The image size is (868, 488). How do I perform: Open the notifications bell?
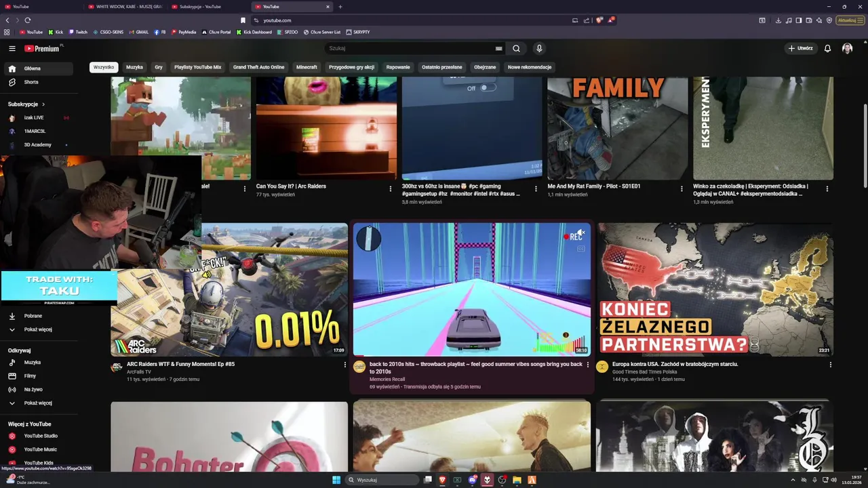click(827, 48)
